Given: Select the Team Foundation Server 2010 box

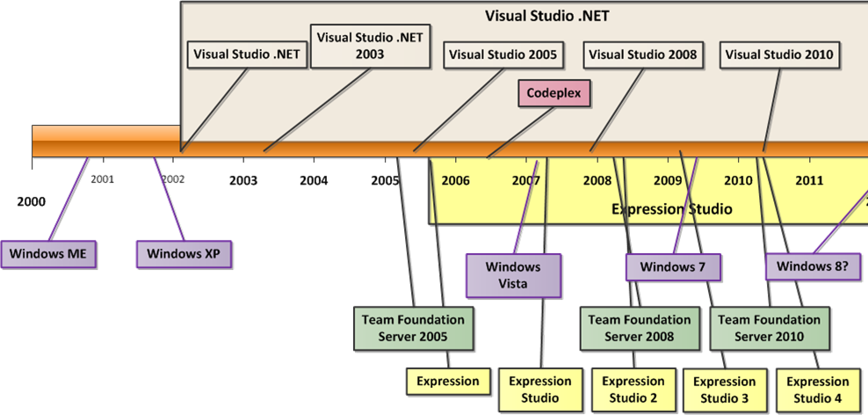Looking at the screenshot, I should coord(769,328).
